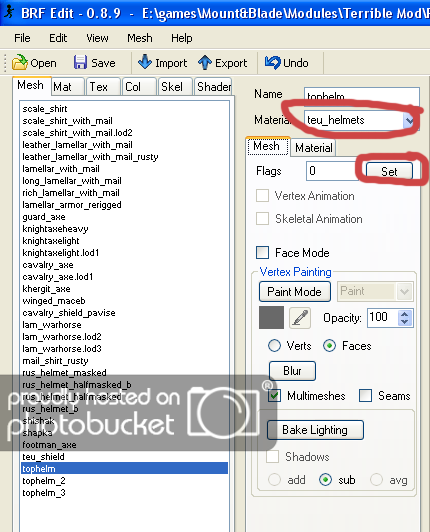Select guard_axe in the mesh list

pos(44,217)
